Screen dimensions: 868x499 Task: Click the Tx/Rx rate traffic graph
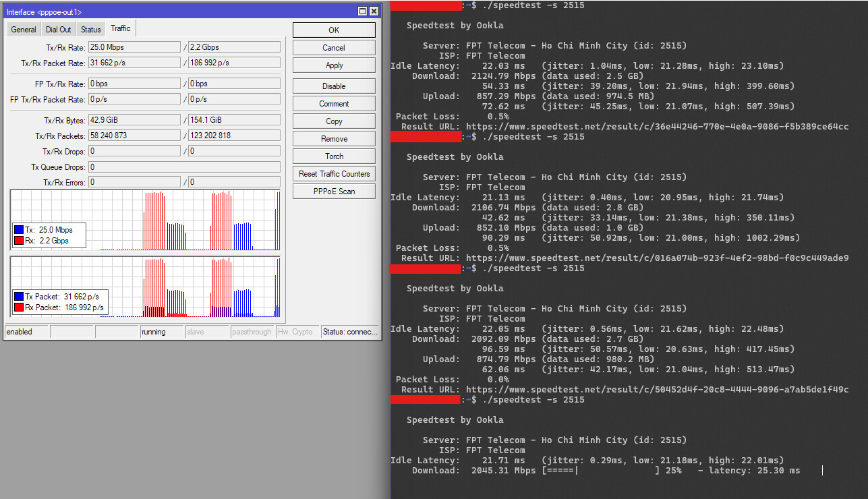145,221
